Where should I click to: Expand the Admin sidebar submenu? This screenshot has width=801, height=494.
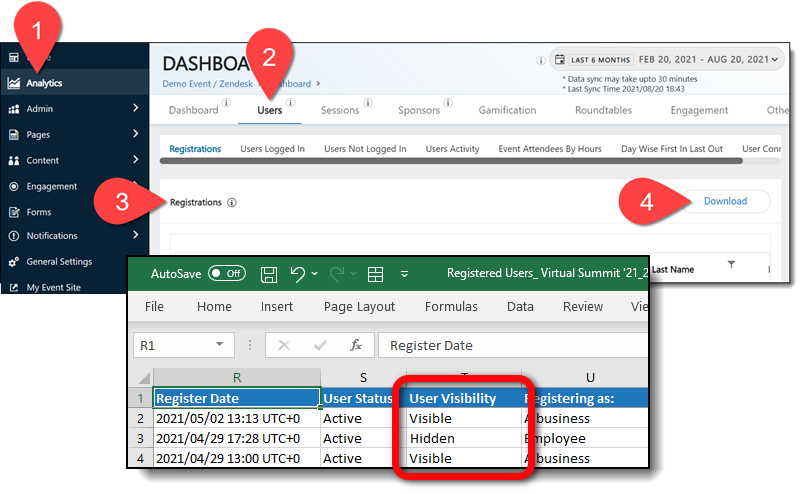pos(135,109)
